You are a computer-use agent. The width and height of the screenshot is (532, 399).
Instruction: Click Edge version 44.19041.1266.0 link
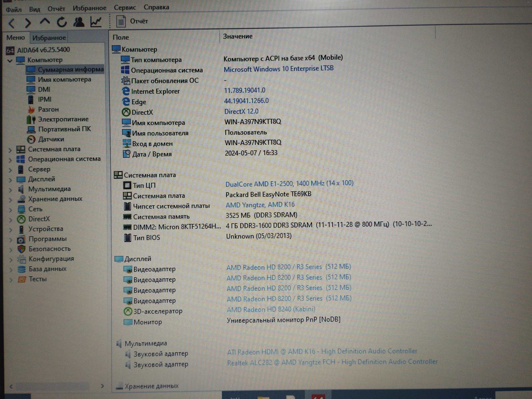tap(246, 101)
